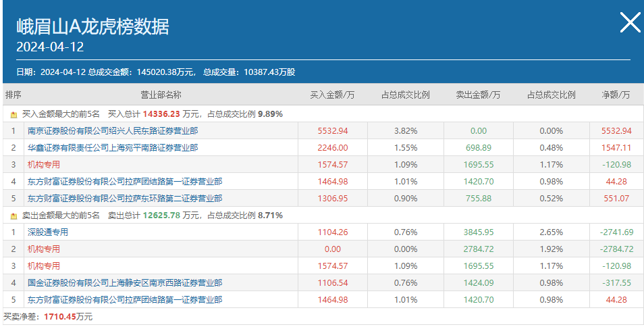Image resolution: width=644 pixels, height=327 pixels.
Task: Click the 1.92% cell
Action: pyautogui.click(x=552, y=249)
